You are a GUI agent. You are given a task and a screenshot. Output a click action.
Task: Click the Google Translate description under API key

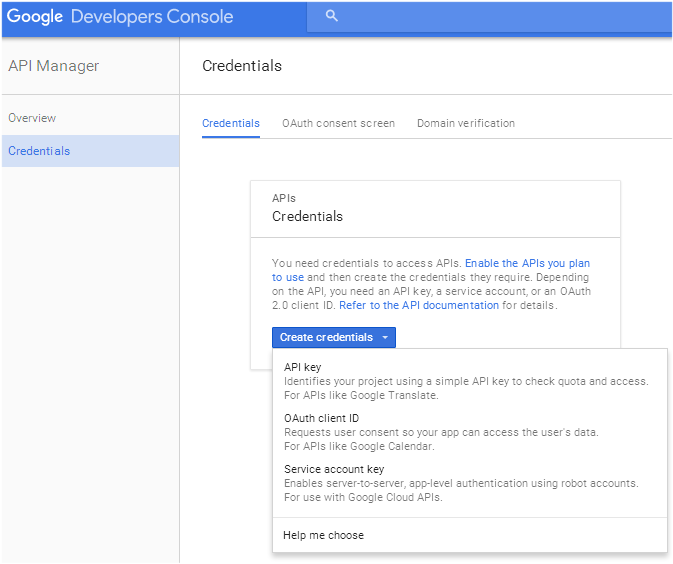click(361, 395)
